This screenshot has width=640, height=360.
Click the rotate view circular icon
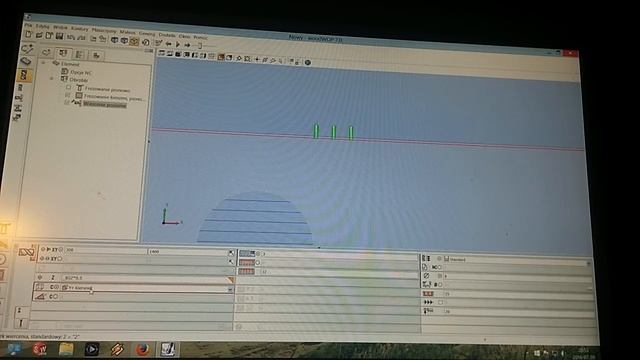[146, 42]
